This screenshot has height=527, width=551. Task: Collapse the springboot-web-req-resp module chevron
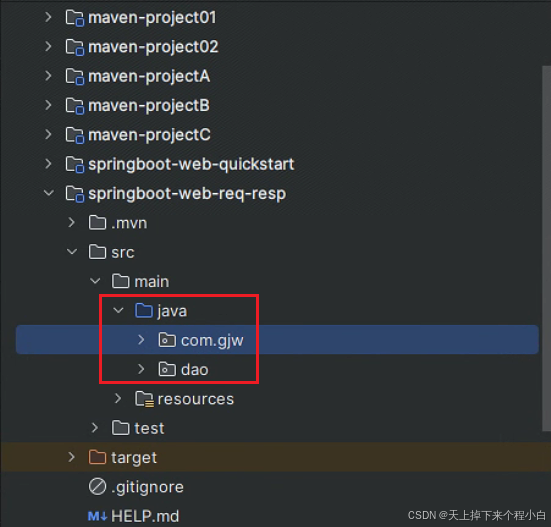(48, 193)
